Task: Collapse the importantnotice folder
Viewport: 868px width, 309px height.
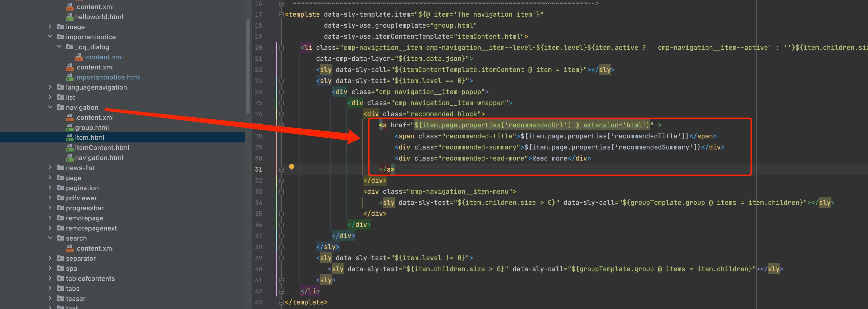Action: (x=50, y=36)
